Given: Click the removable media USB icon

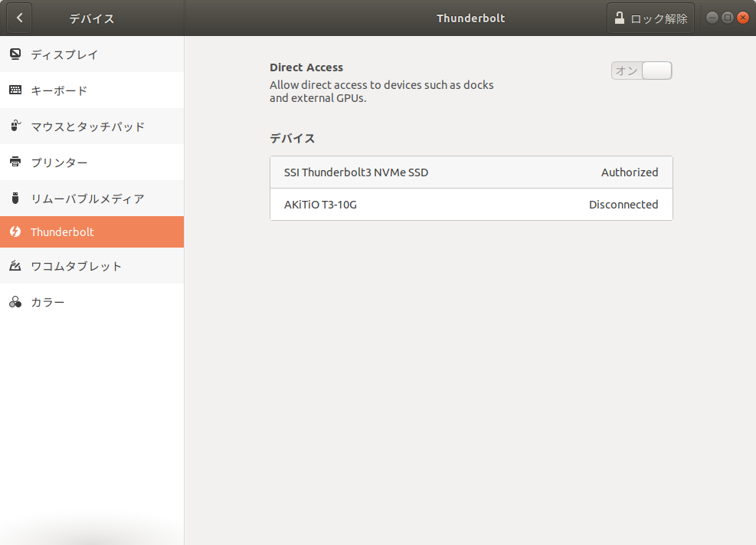Looking at the screenshot, I should 15,198.
